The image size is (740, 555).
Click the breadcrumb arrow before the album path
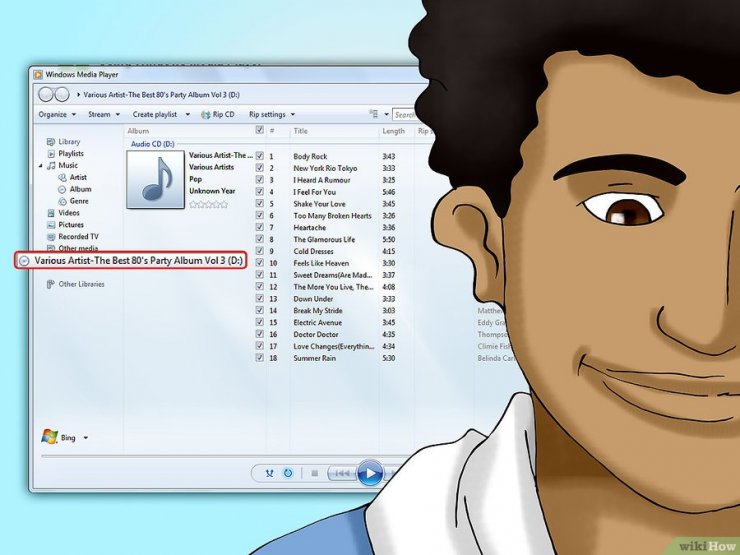(78, 94)
